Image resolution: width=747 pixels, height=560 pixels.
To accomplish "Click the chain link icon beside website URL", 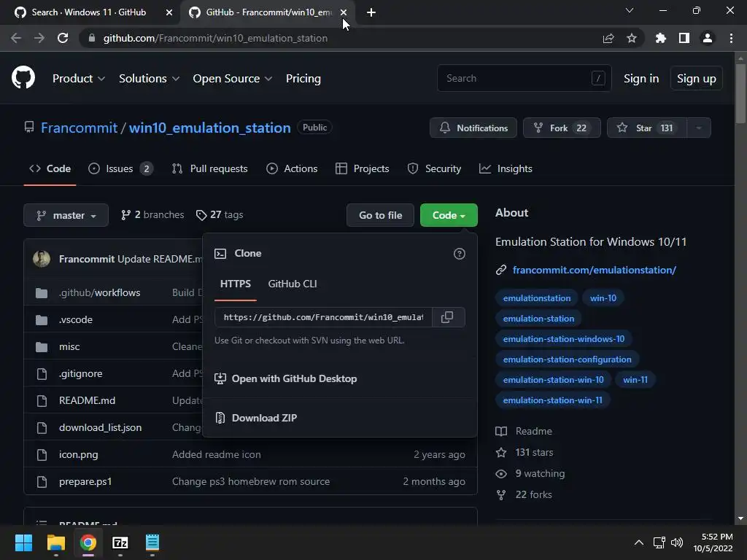I will point(500,270).
